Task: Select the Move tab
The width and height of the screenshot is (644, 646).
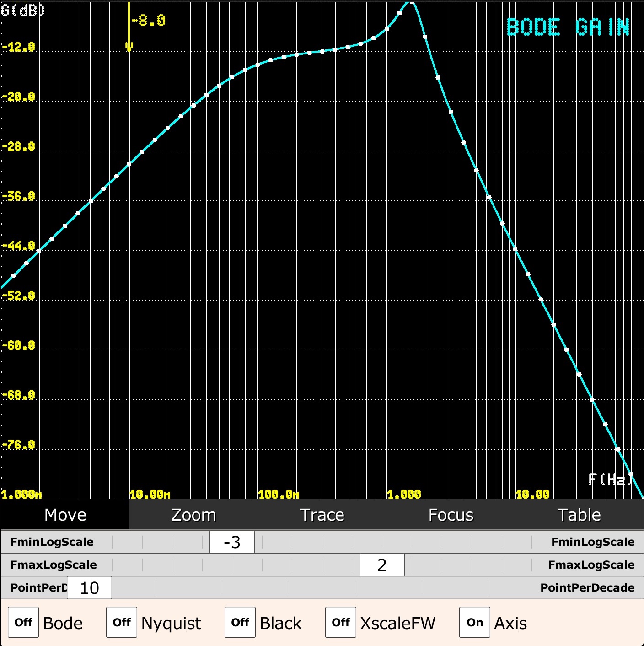Action: click(65, 515)
